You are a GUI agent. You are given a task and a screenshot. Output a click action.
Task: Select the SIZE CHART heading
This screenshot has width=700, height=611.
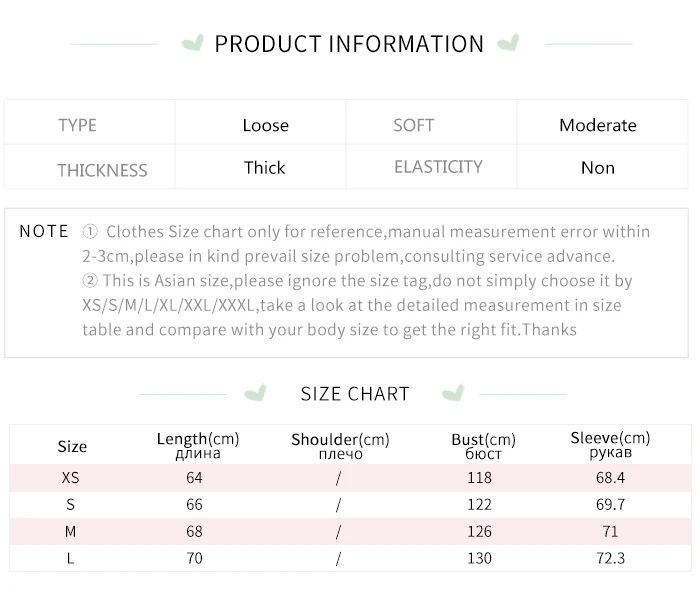(x=355, y=394)
